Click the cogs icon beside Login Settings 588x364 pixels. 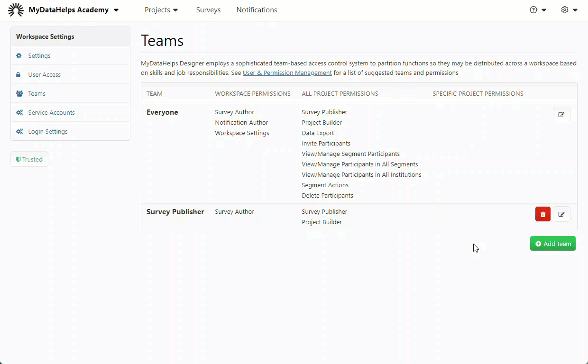point(19,131)
